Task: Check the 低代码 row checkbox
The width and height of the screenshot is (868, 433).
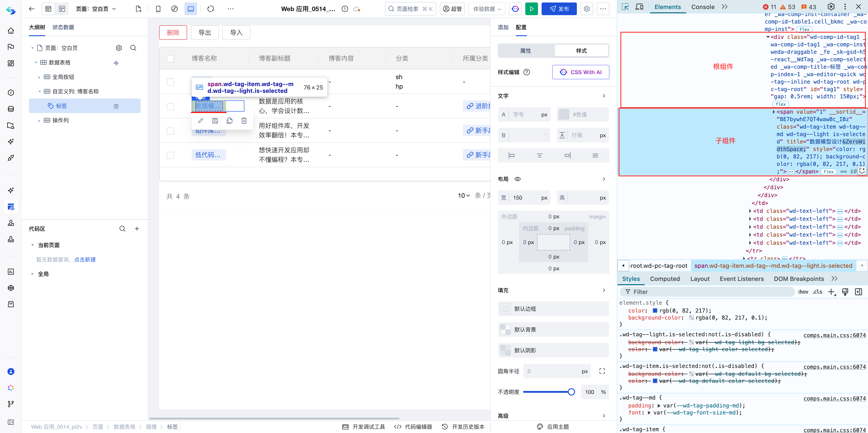Action: pos(170,155)
